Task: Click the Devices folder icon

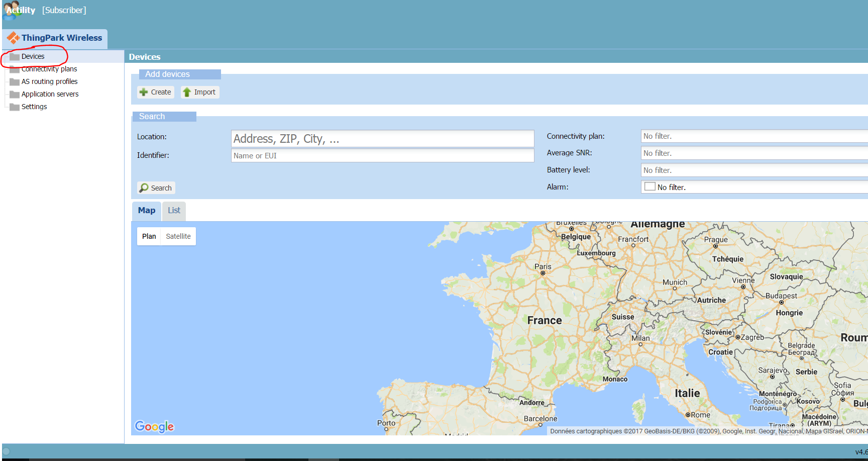Action: coord(15,56)
